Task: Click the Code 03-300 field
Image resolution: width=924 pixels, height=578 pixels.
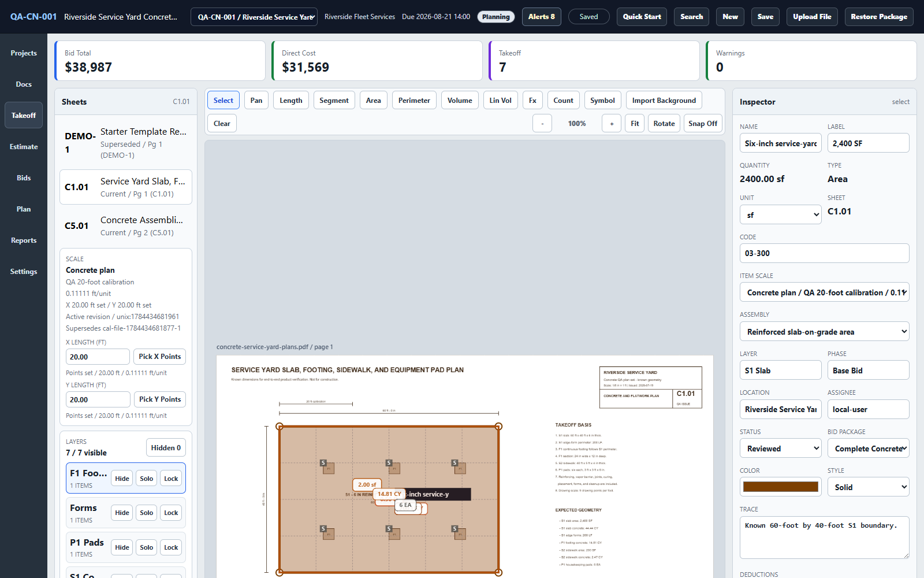Action: coord(824,253)
